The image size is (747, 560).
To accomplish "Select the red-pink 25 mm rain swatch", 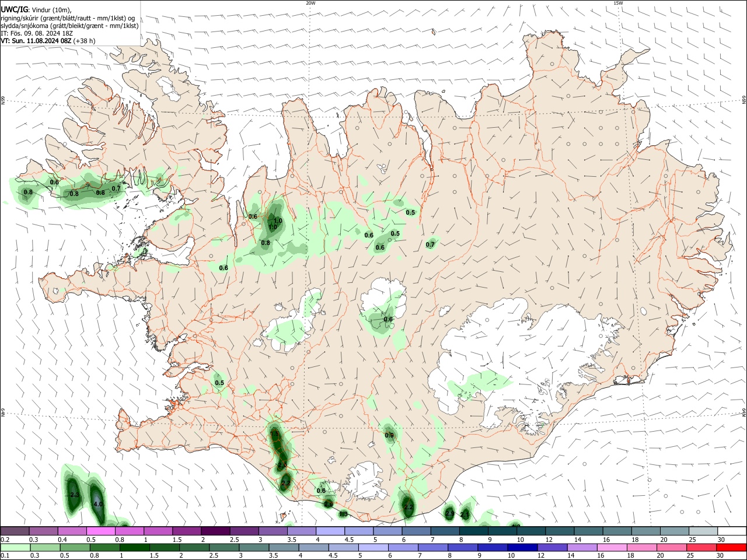I will coord(701,548).
